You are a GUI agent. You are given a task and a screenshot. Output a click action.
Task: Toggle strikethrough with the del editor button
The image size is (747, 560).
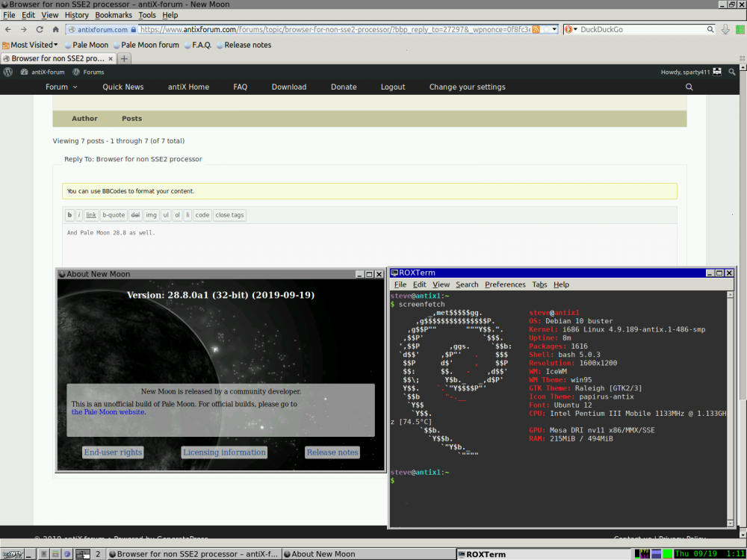(x=135, y=215)
